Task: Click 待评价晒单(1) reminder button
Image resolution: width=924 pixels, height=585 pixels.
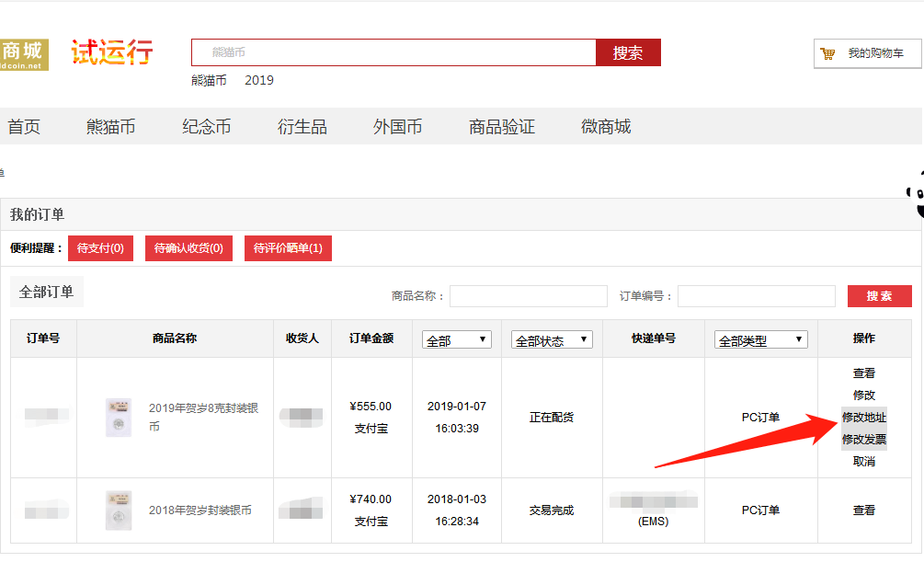Action: point(288,248)
